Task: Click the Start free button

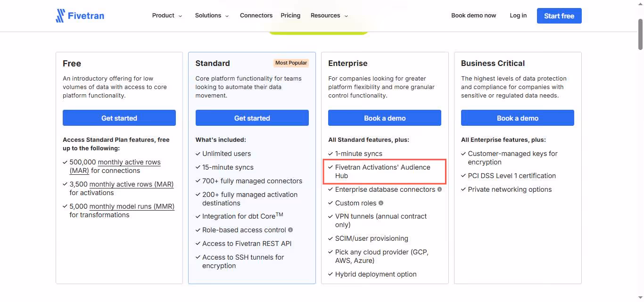Action: (559, 16)
